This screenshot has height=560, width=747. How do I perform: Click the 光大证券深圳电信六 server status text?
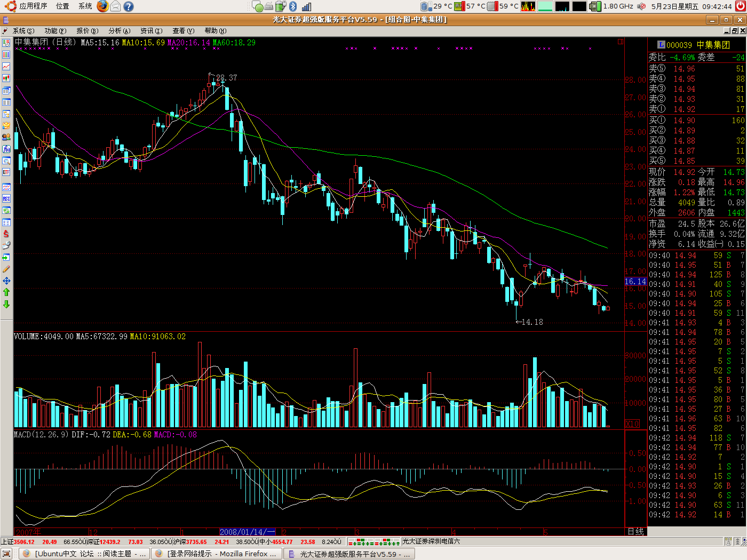[431, 541]
